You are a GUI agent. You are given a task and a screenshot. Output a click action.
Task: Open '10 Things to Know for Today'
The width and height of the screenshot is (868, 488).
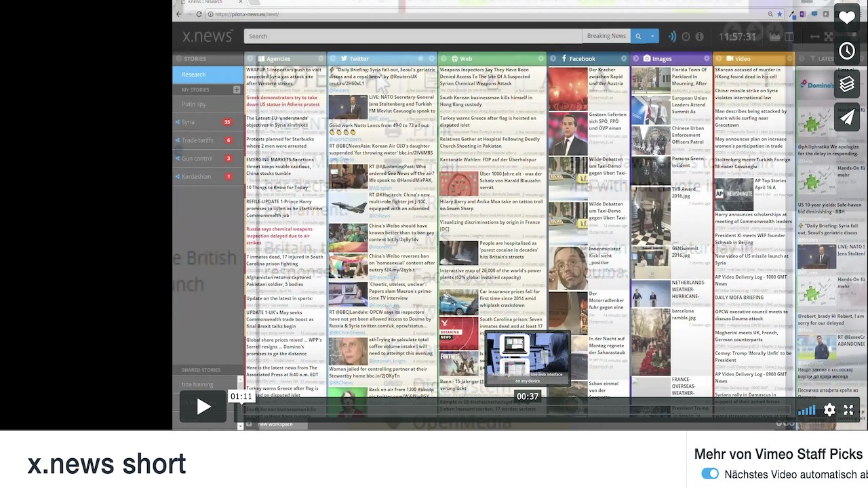tap(277, 188)
